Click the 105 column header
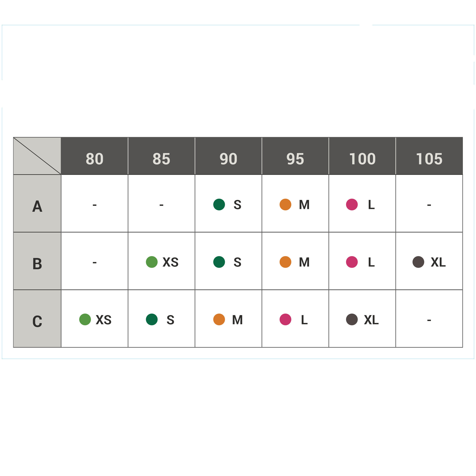 (429, 159)
